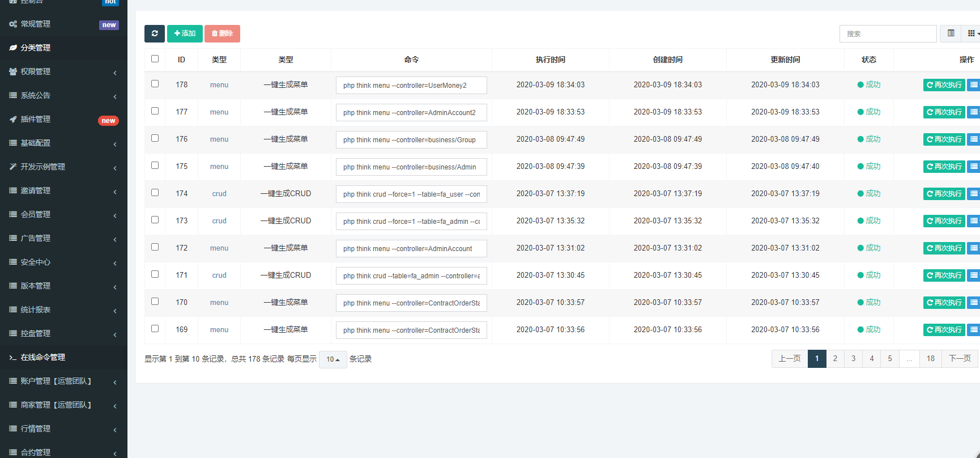
Task: Click the green 添加 button
Action: pyautogui.click(x=185, y=33)
